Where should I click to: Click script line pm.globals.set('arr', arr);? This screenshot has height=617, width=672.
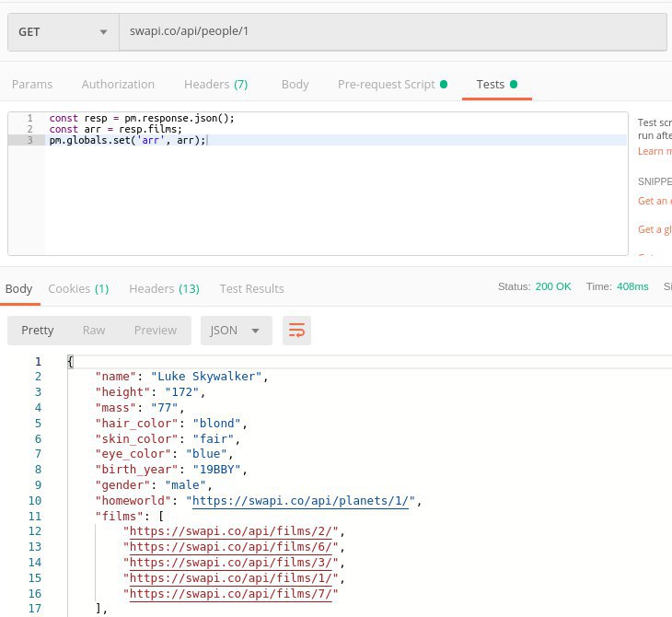pos(127,140)
